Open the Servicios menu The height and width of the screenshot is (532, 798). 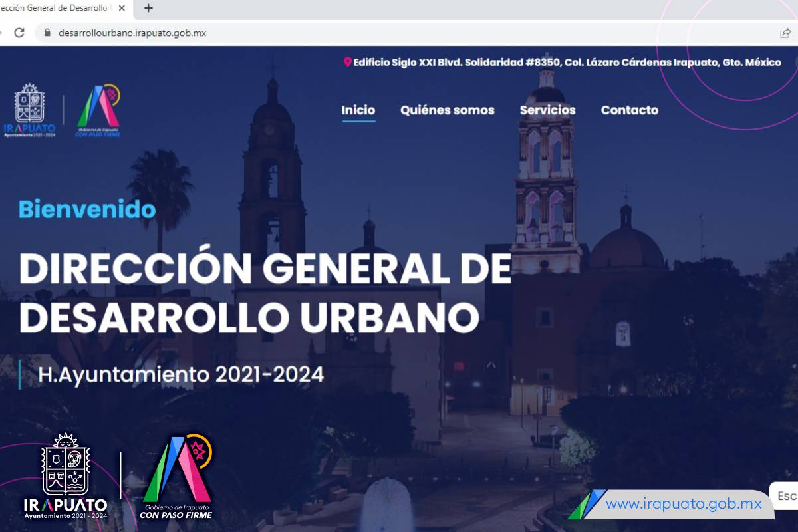(548, 110)
